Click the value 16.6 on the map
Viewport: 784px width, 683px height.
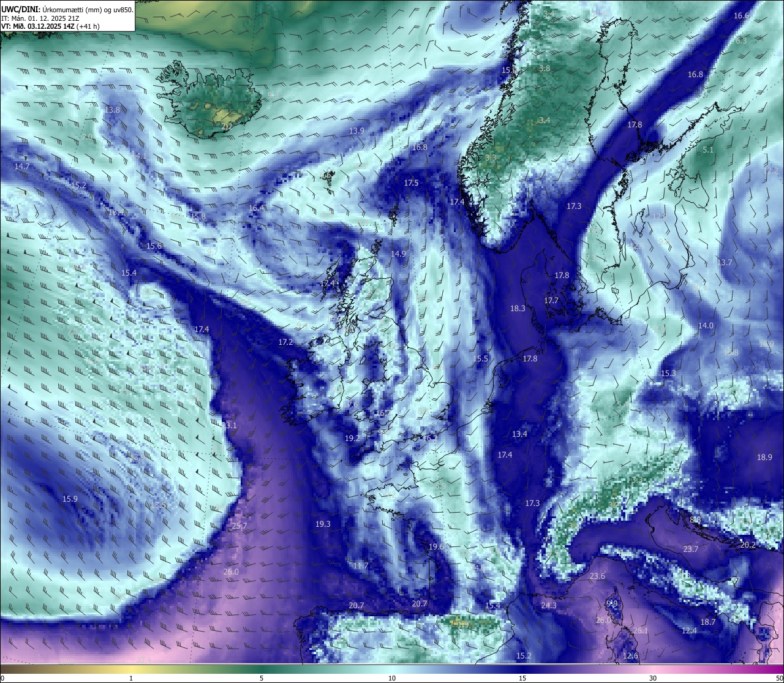[x=741, y=15]
